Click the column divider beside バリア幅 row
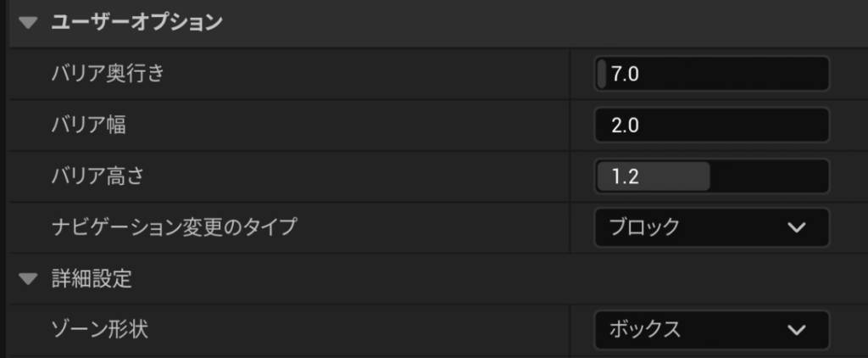Screen dimensions: 868x358 tap(570, 126)
